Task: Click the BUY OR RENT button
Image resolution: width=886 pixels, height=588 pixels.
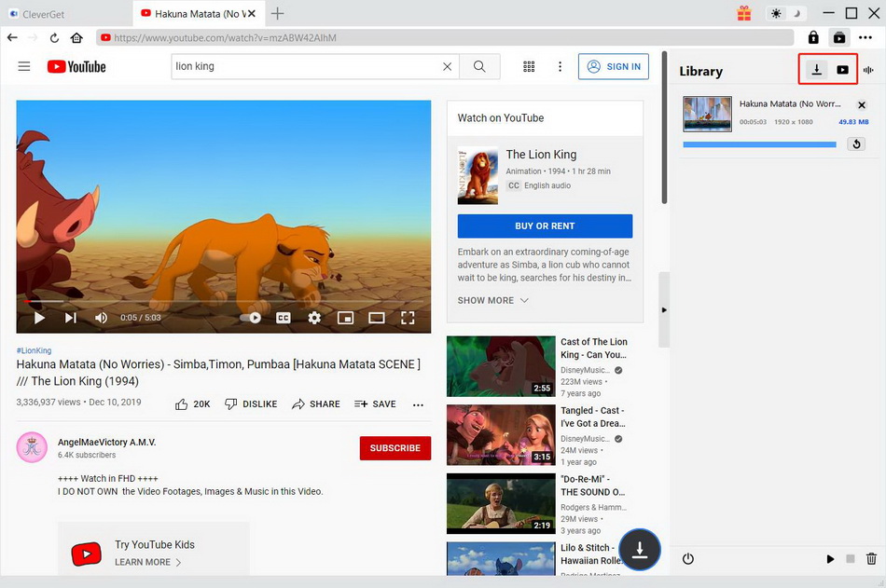Action: click(545, 226)
